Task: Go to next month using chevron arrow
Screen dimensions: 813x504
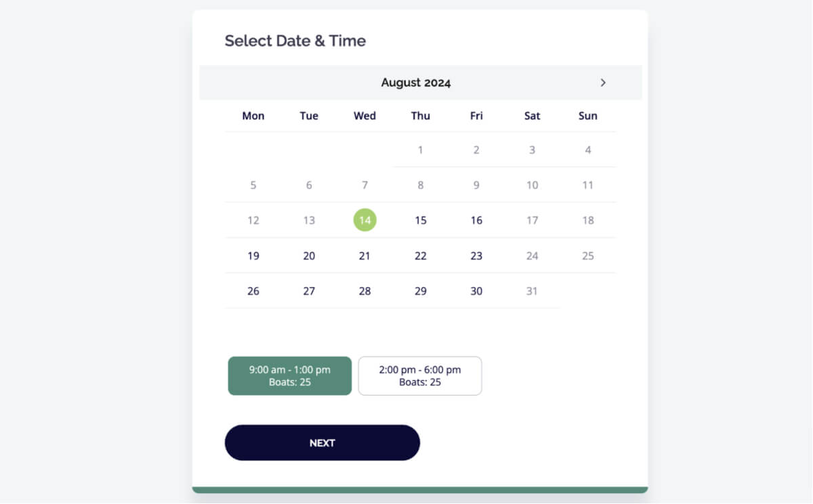Action: click(603, 83)
